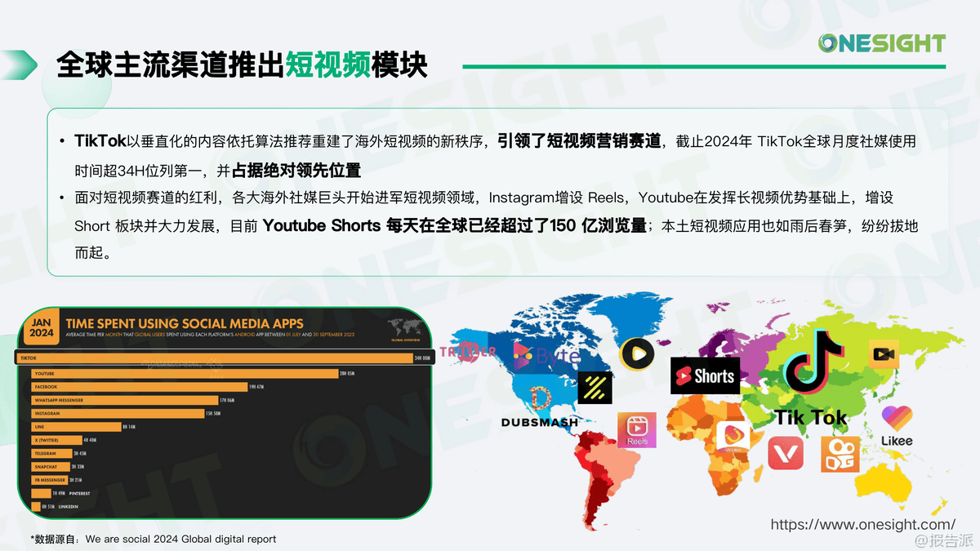The height and width of the screenshot is (551, 980).
Task: Click the Triller logo
Action: [468, 352]
